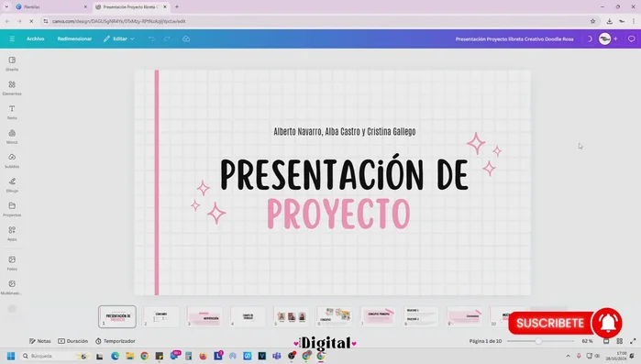Open the Windows Start menu
641x364 pixels.
11,356
